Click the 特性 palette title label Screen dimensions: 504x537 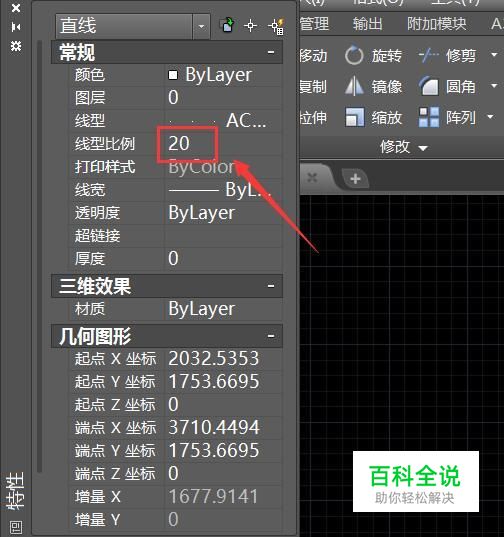coord(16,491)
